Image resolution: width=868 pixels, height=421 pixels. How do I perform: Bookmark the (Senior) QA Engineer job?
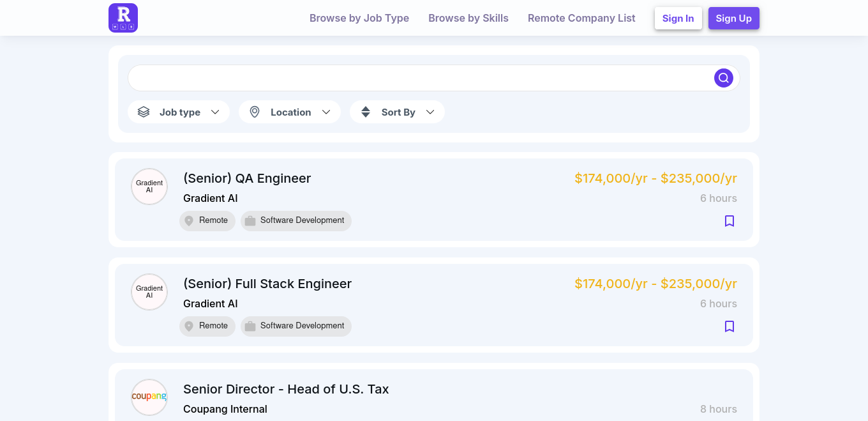pos(730,221)
